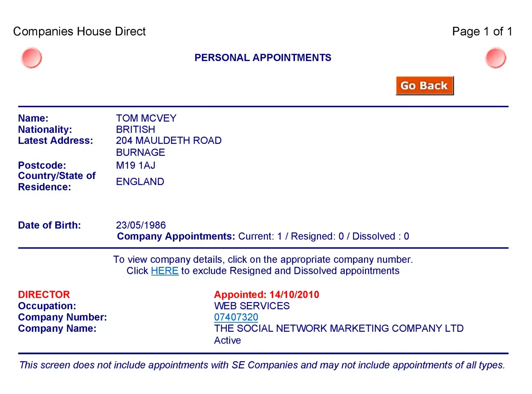Screen dimensions: 532x394
Task: Click THE SOCIAL NETWORK MARKETING COMPANY LTD name
Action: (x=339, y=329)
